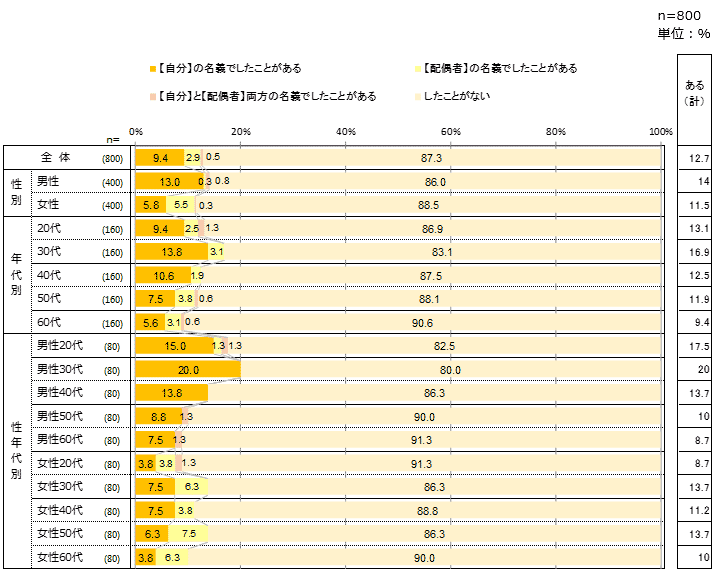
Task: Click the 両方の名義 legend marker
Action: coord(152,97)
